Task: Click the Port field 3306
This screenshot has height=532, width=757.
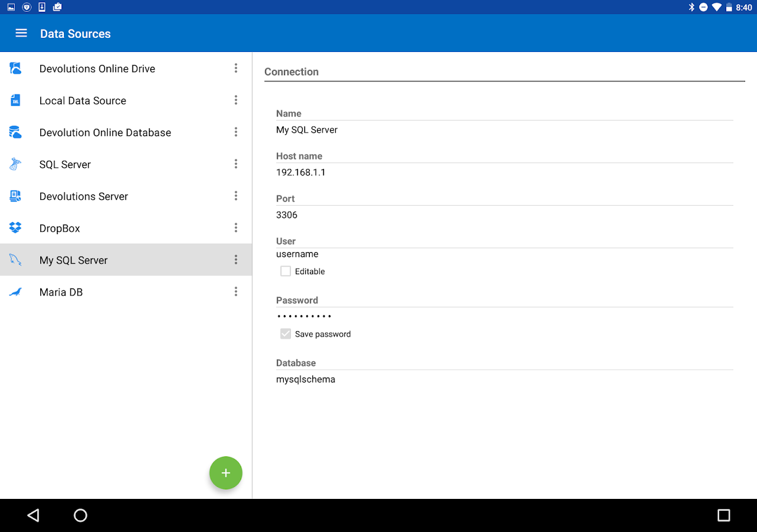Action: (504, 215)
